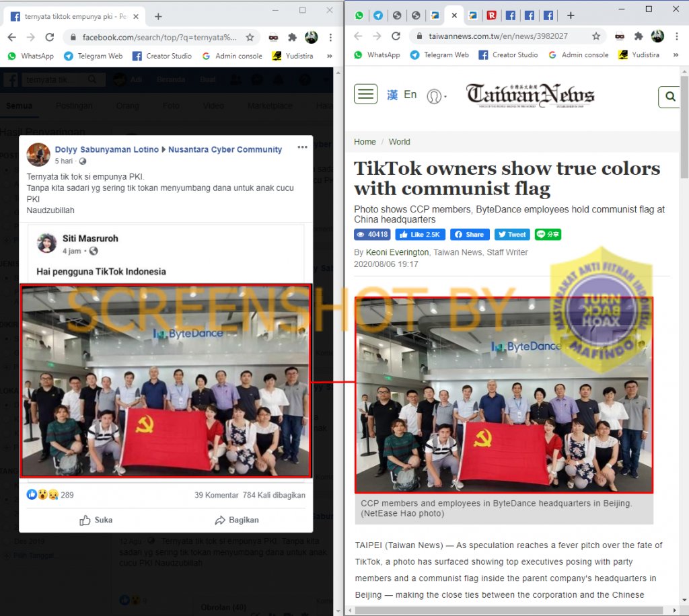The image size is (689, 616).
Task: Open Telegram Web bookmark in left browser
Action: click(x=93, y=56)
